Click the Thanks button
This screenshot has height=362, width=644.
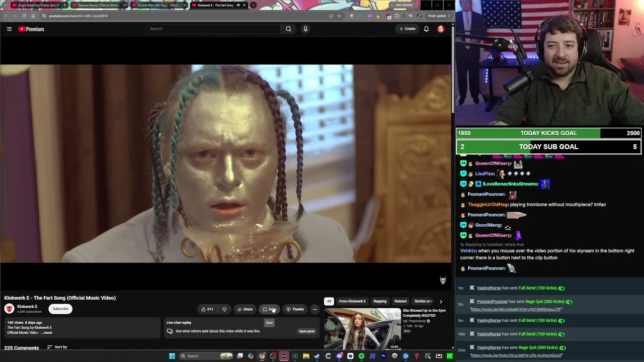[x=295, y=309]
